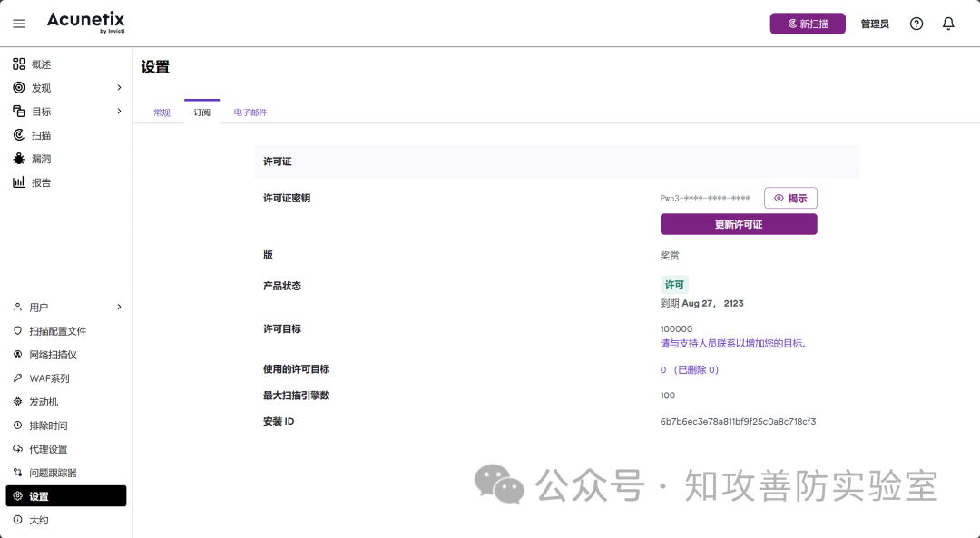The width and height of the screenshot is (980, 538).
Task: Click the 到期 Aug 27, 2123 text
Action: 701,303
